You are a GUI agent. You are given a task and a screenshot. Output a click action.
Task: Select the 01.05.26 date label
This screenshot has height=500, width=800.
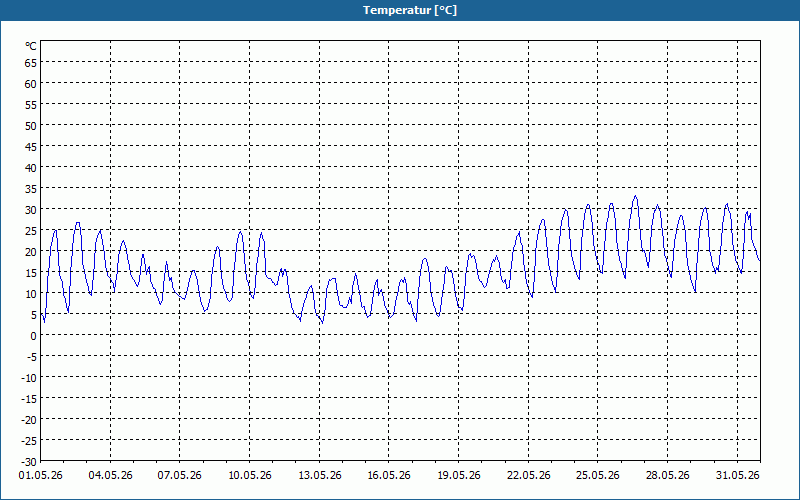[41, 476]
